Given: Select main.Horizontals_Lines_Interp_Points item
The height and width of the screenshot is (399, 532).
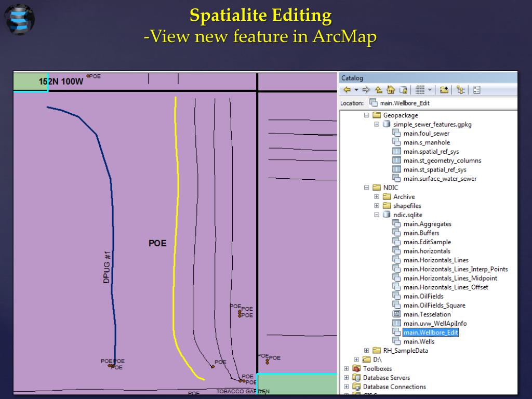Looking at the screenshot, I should (456, 269).
